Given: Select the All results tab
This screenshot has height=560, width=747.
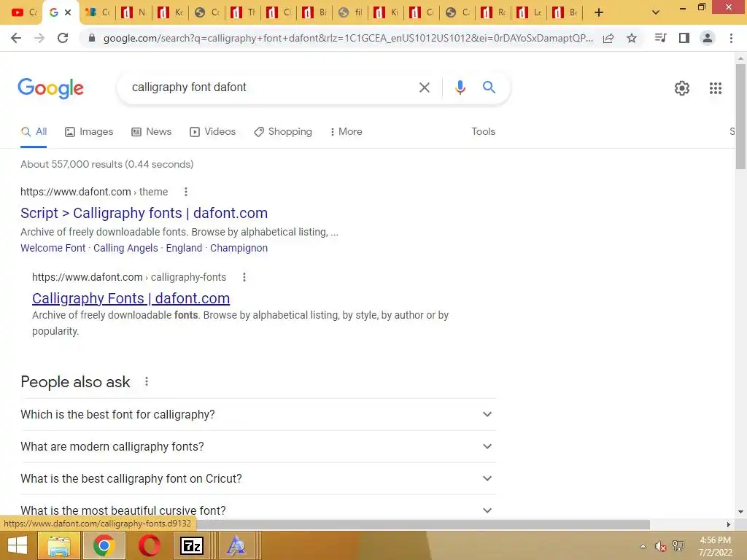Looking at the screenshot, I should tap(34, 132).
